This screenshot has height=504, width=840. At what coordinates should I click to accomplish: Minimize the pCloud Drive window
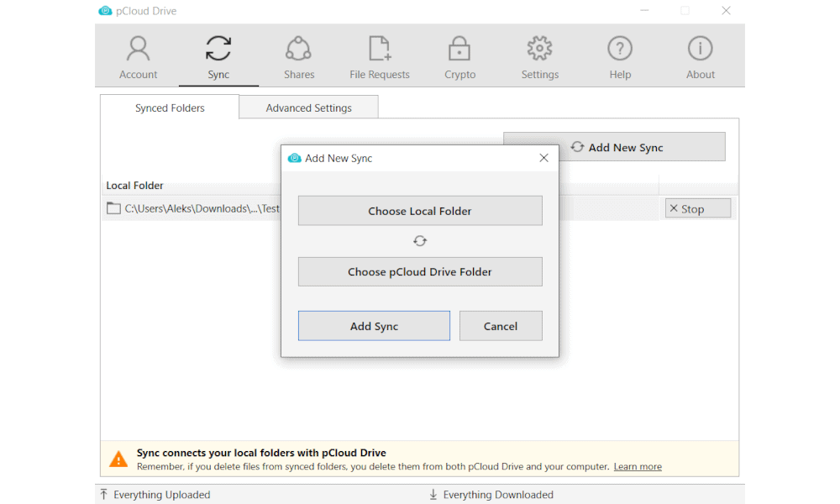point(644,11)
